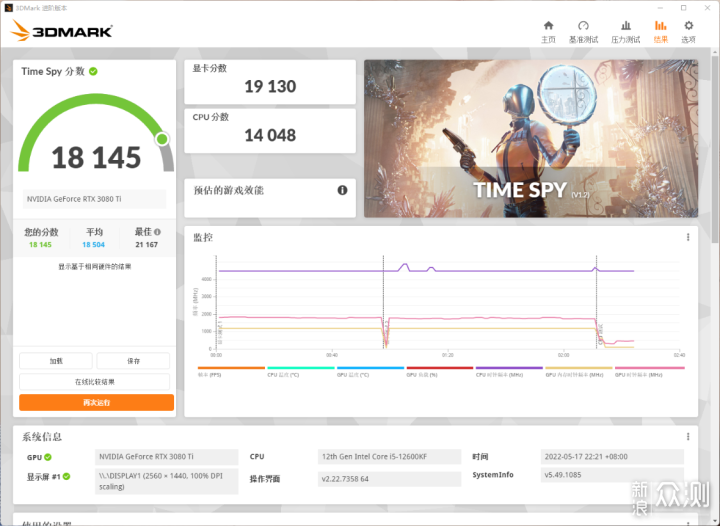Click the orange 再次运行 run again button
The height and width of the screenshot is (526, 720).
tap(96, 403)
